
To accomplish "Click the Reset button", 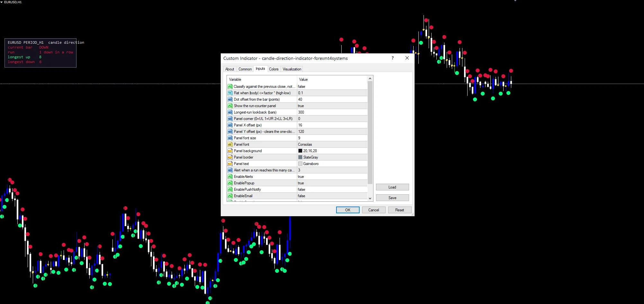I will (400, 210).
